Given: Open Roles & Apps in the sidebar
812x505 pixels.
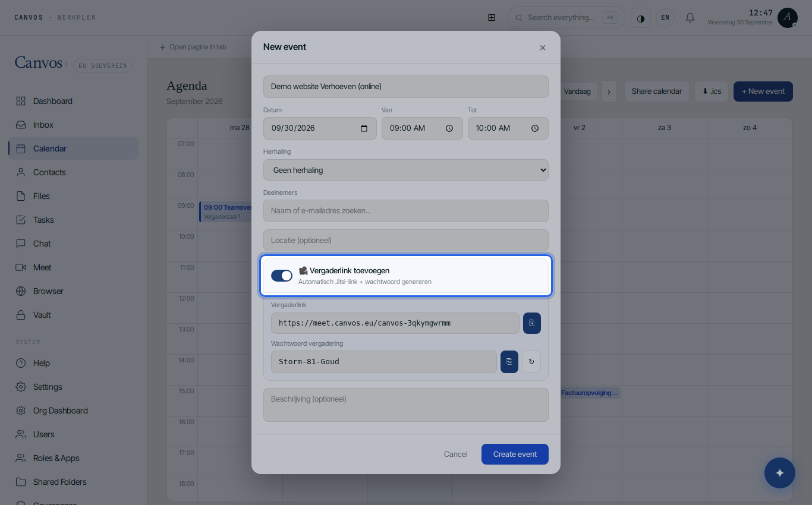Looking at the screenshot, I should pos(73,458).
